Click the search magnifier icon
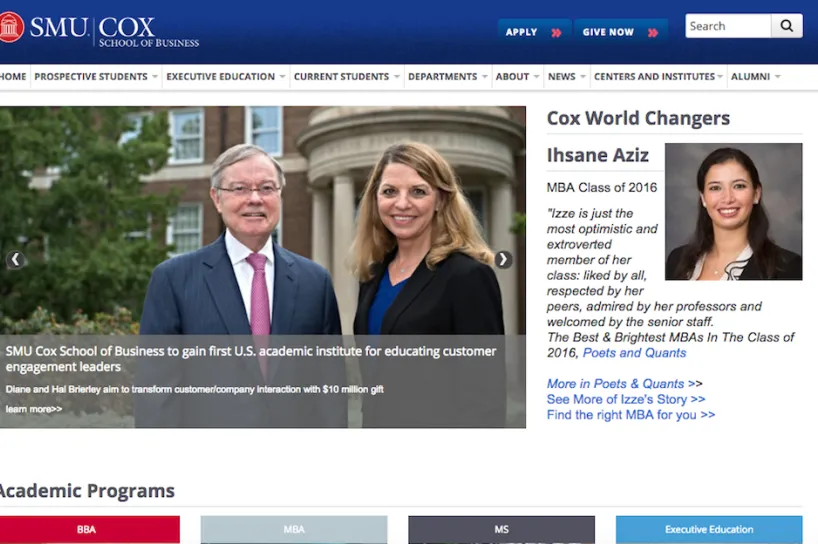Image resolution: width=818 pixels, height=544 pixels. click(787, 26)
